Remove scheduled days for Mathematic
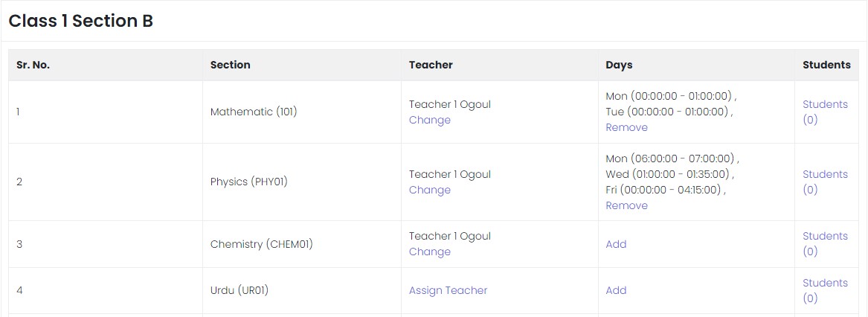Viewport: 868px width, 317px height. point(626,128)
